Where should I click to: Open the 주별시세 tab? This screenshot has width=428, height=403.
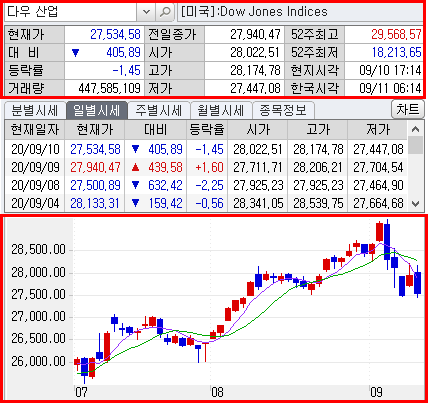(x=159, y=111)
